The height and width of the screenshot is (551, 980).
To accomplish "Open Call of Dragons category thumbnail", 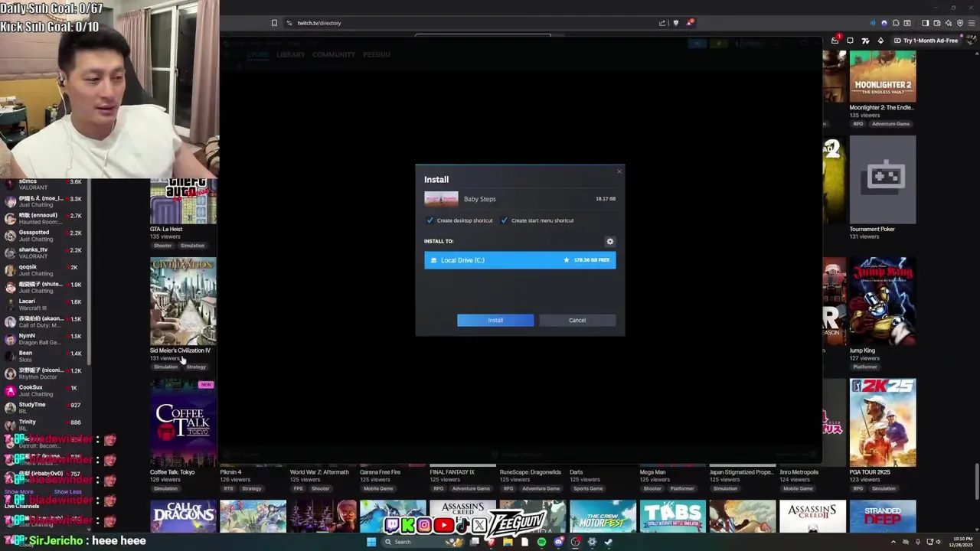I will 183,516.
